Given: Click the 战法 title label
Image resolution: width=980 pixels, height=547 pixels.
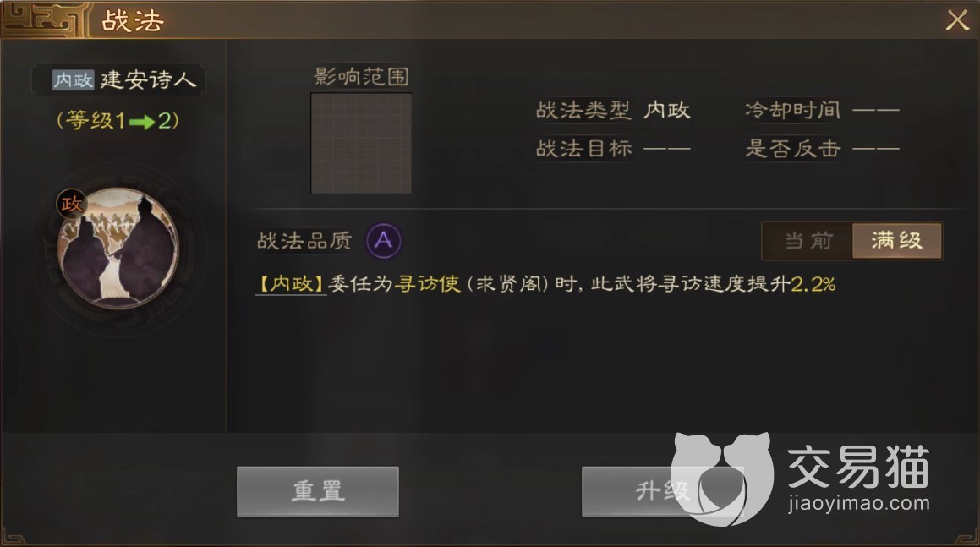Looking at the screenshot, I should click(x=133, y=21).
